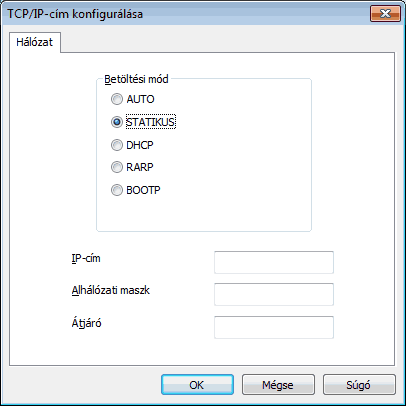
Task: Focus the Alhálózati maszk input box
Action: coord(274,294)
